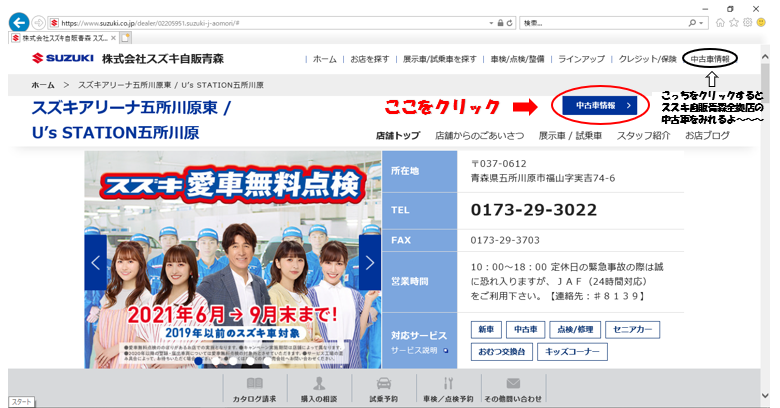Click the カタログ請求 book icon
This screenshot has width=780, height=408.
255,383
